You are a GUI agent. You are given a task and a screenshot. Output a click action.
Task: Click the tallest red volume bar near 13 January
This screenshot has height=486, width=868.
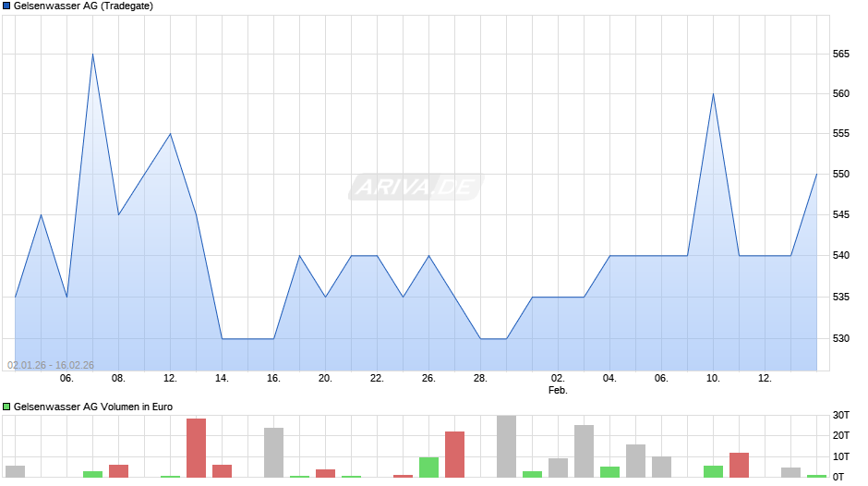[196, 448]
